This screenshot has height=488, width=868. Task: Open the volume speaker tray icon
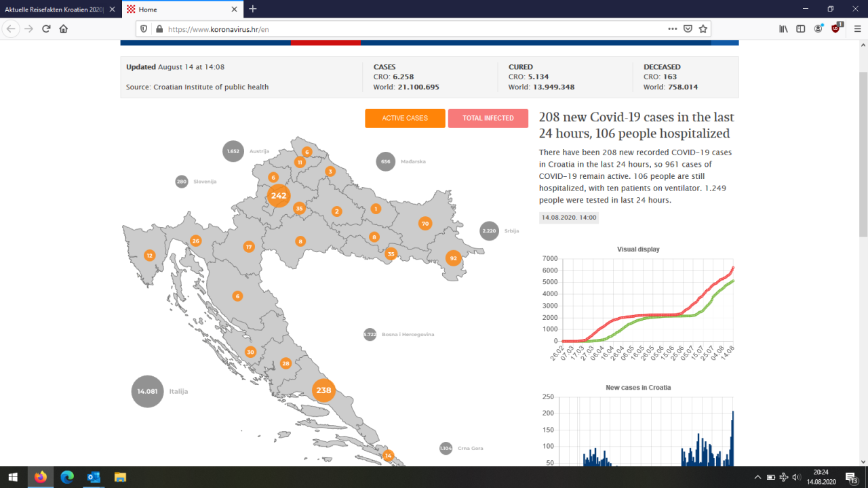797,477
